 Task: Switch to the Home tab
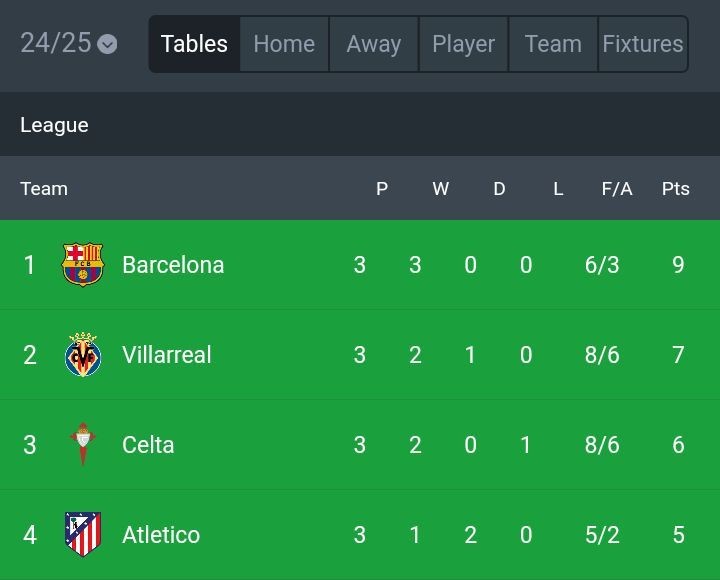coord(284,44)
